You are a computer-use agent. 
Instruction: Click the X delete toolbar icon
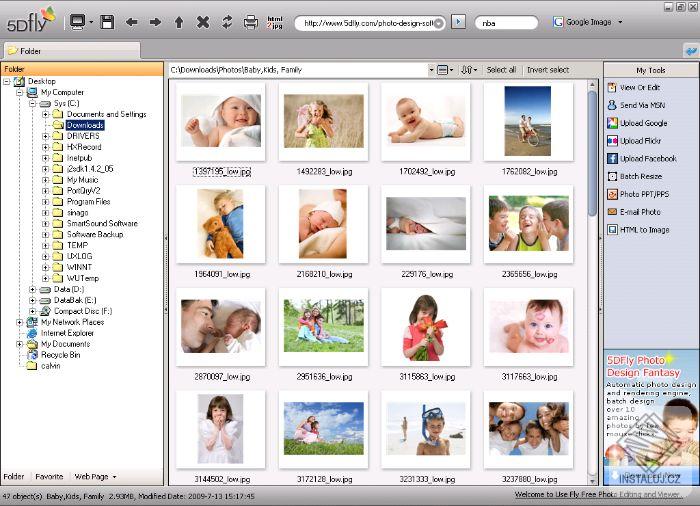pyautogui.click(x=203, y=22)
